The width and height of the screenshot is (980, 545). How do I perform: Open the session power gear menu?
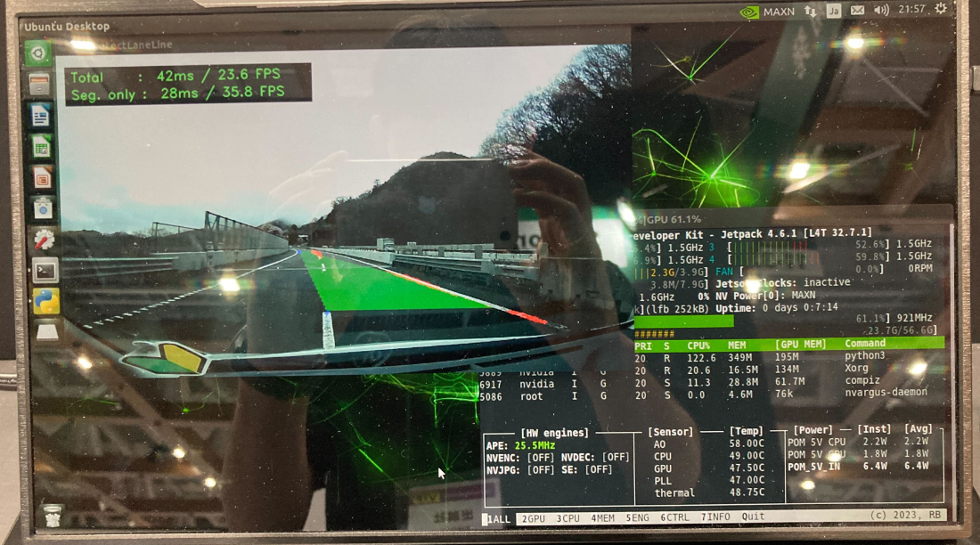(x=941, y=8)
